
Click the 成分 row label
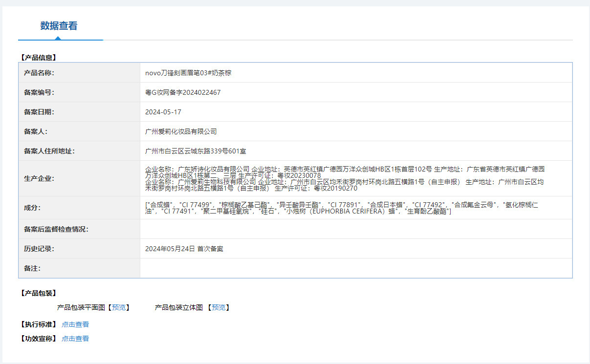click(32, 208)
